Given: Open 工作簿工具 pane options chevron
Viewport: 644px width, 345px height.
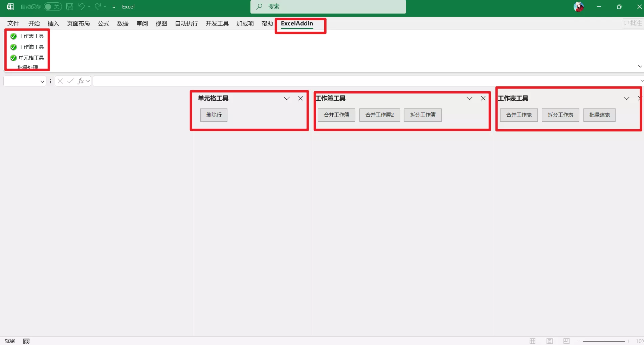Looking at the screenshot, I should (x=469, y=98).
